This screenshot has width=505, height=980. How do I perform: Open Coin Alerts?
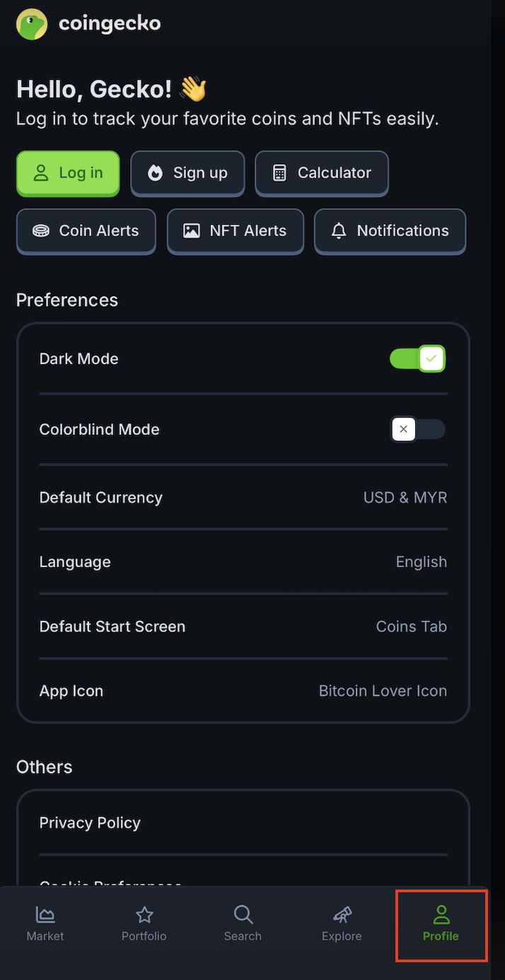pos(86,231)
